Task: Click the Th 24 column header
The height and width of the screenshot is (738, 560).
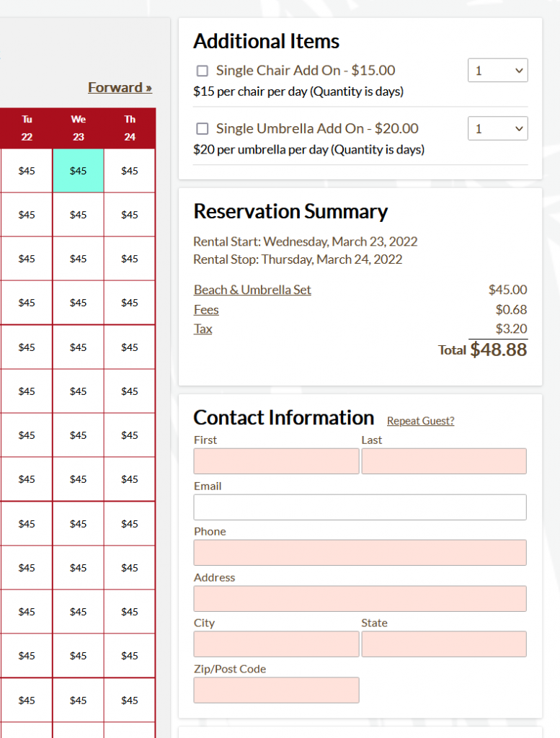Action: tap(130, 128)
